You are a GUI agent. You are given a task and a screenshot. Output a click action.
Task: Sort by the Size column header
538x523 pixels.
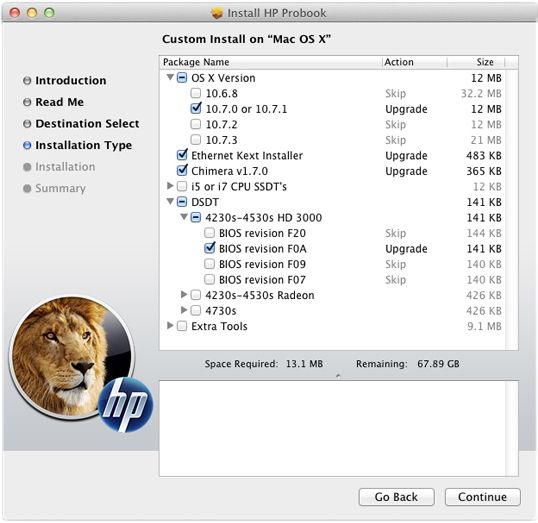[476, 62]
